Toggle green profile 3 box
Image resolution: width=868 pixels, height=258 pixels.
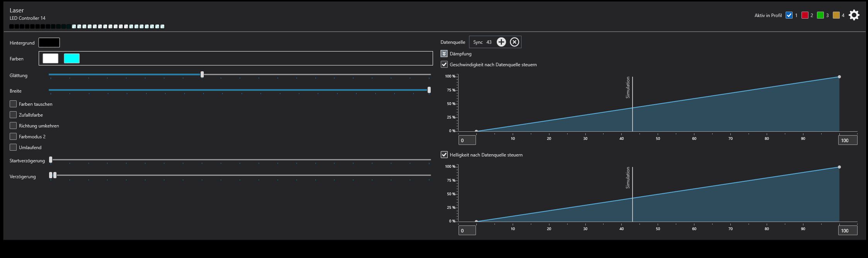(820, 15)
